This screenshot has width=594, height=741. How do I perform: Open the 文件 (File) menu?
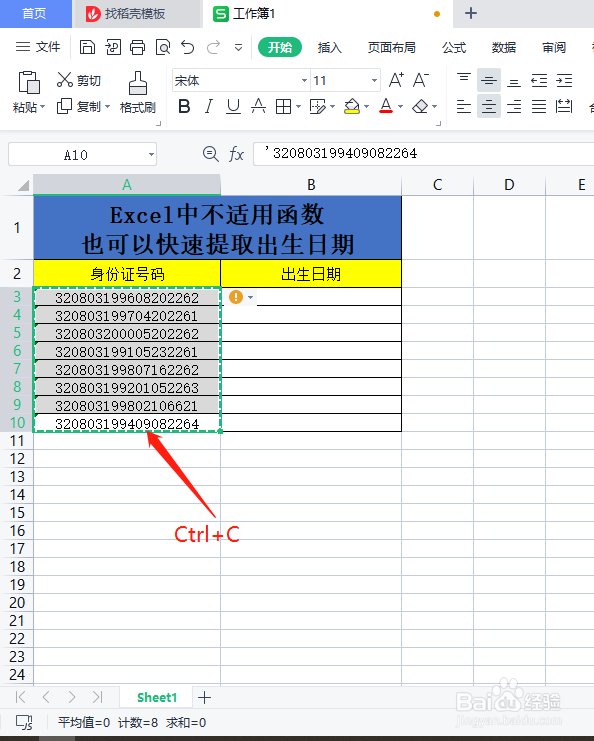[38, 47]
